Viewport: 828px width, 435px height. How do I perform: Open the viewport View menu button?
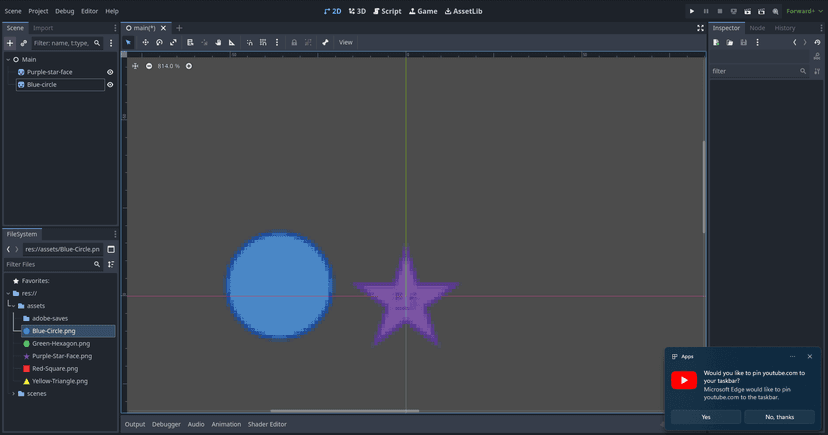point(345,42)
